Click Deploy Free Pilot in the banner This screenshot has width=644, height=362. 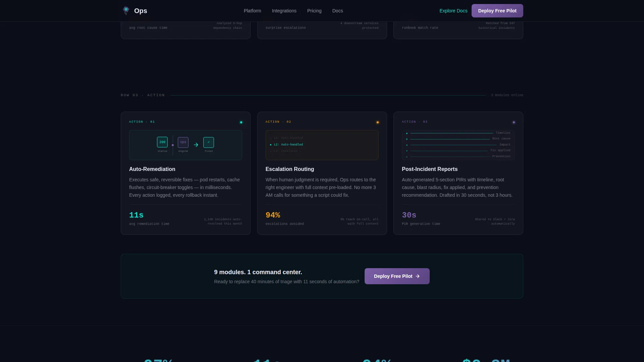(x=397, y=276)
